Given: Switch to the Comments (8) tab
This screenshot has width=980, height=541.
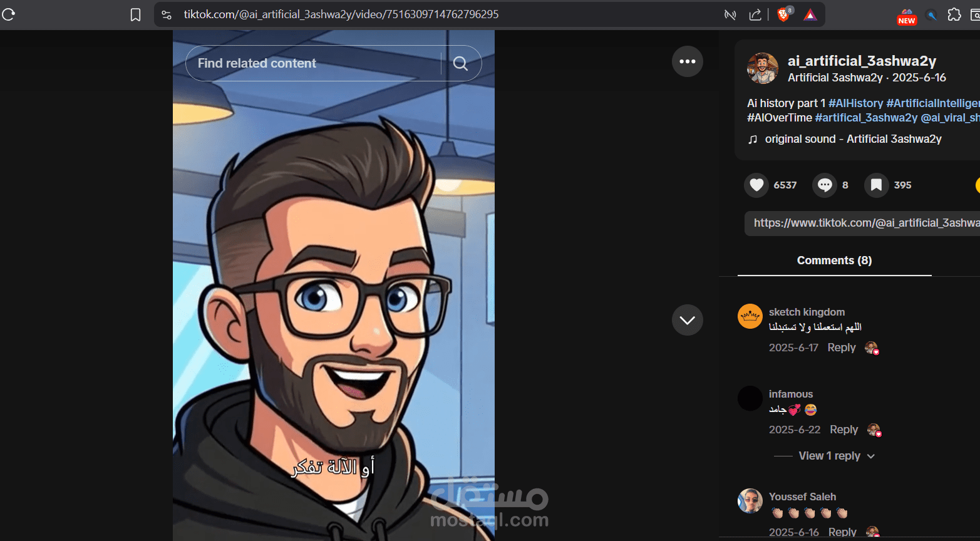Looking at the screenshot, I should [x=834, y=260].
